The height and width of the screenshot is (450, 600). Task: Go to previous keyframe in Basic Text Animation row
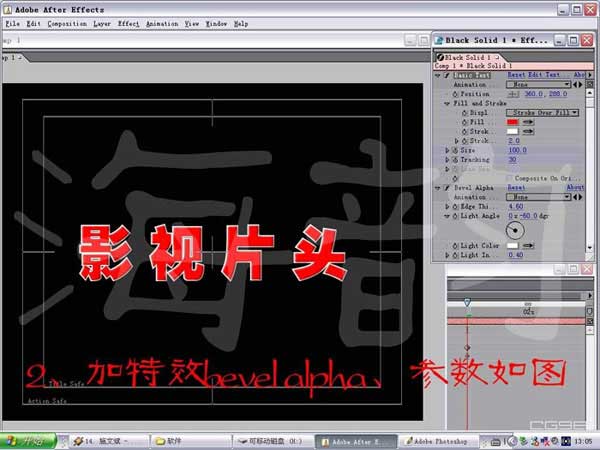point(575,85)
